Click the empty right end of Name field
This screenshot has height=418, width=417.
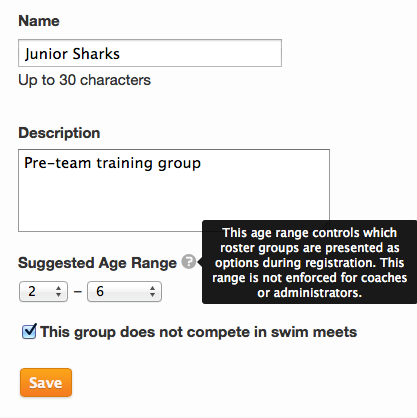[x=233, y=53]
